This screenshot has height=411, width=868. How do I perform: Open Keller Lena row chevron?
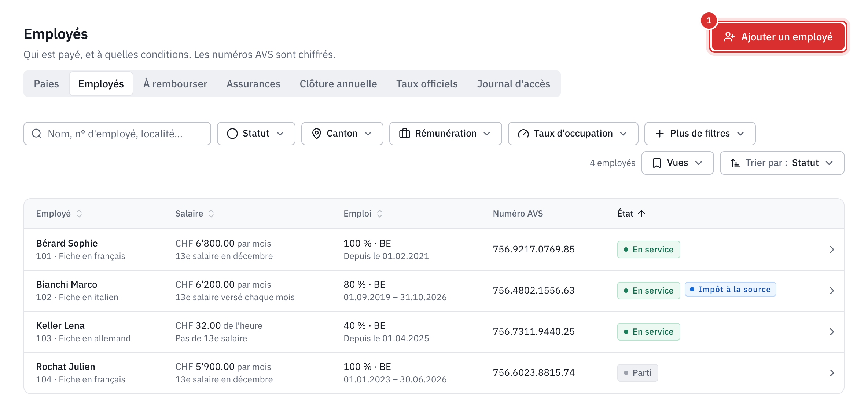pos(832,332)
